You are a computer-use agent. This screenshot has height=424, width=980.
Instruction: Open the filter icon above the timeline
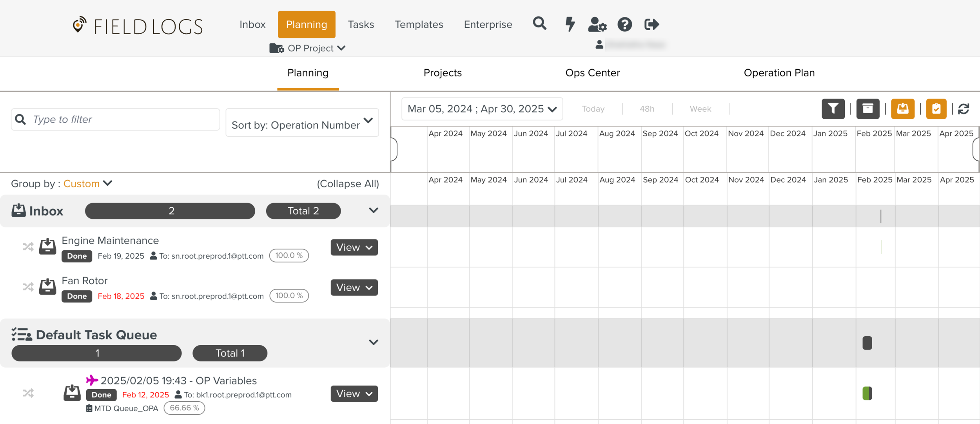pos(833,109)
